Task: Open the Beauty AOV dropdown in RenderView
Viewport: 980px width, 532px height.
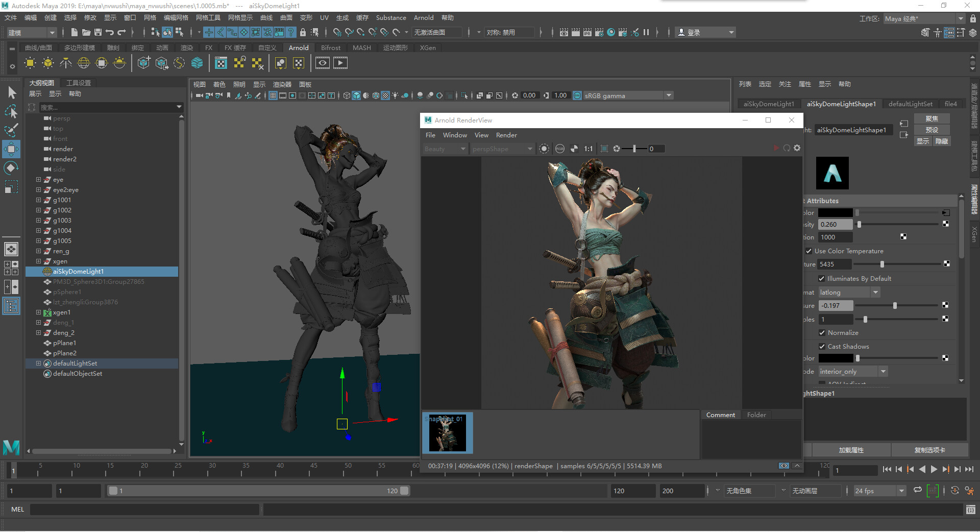Action: click(x=445, y=149)
